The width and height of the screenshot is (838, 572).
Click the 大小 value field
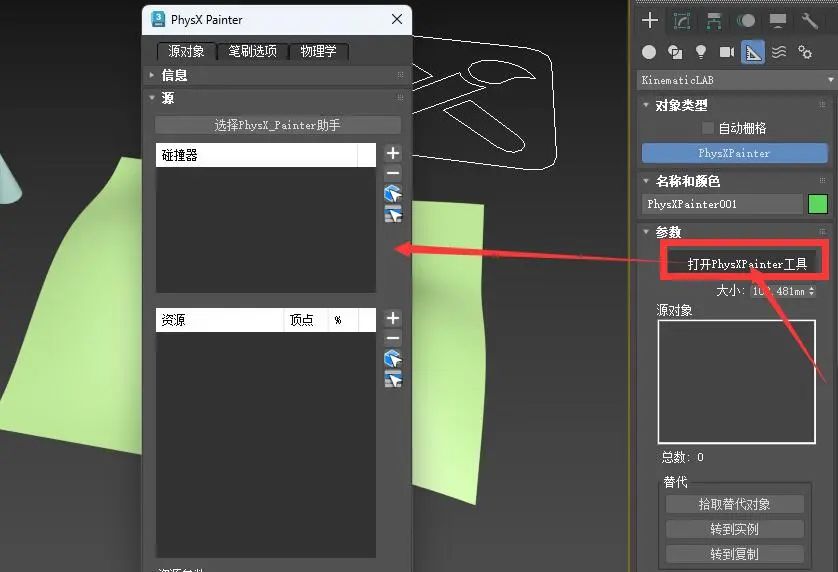point(779,291)
